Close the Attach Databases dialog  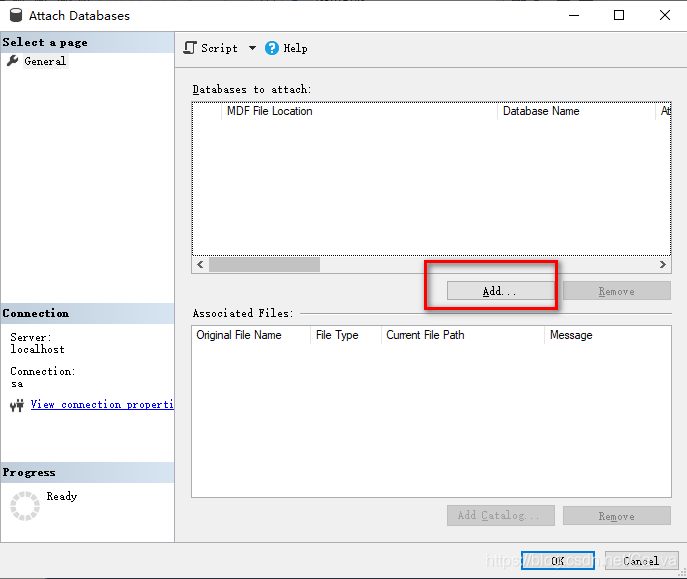[x=665, y=15]
